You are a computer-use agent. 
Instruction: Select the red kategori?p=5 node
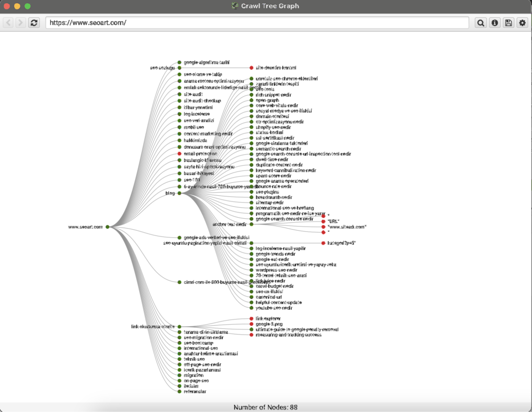(x=323, y=243)
